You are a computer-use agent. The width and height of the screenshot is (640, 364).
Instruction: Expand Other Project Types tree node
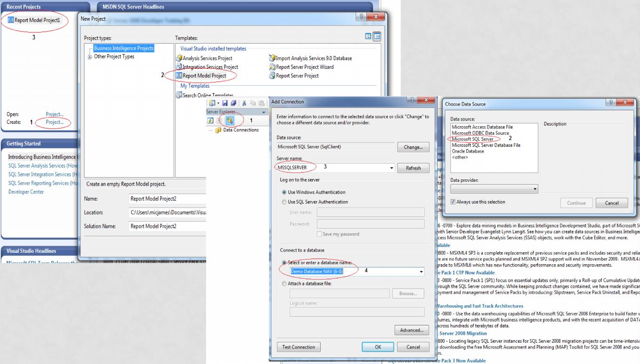point(89,57)
